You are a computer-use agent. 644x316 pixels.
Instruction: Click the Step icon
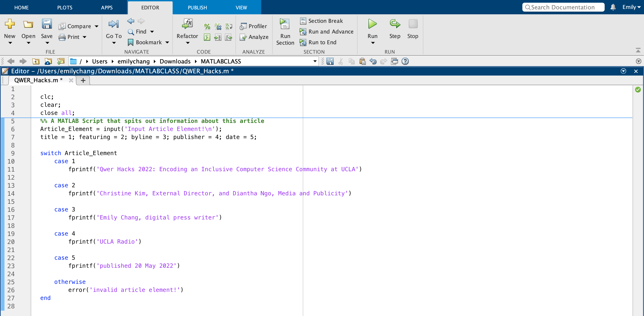click(x=394, y=24)
